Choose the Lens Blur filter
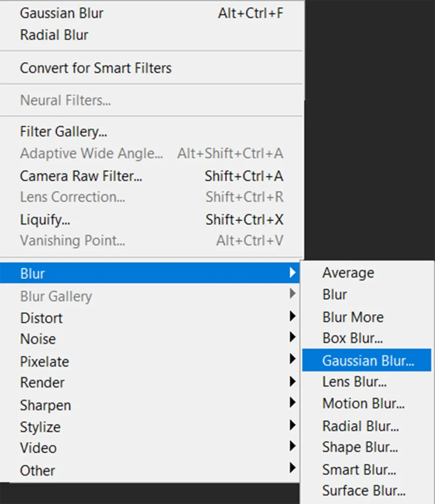 [x=354, y=382]
